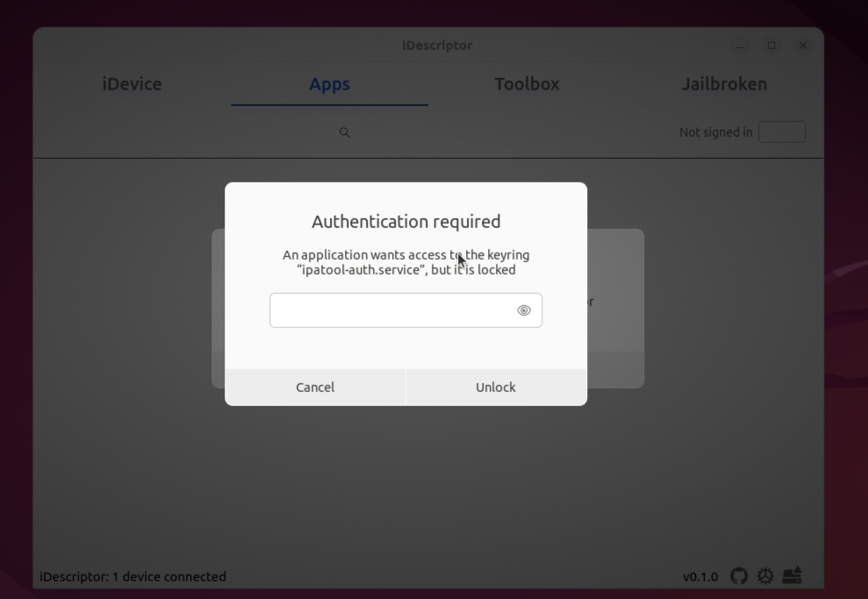Toggle password visibility eye icon
This screenshot has width=868, height=599.
(x=524, y=310)
